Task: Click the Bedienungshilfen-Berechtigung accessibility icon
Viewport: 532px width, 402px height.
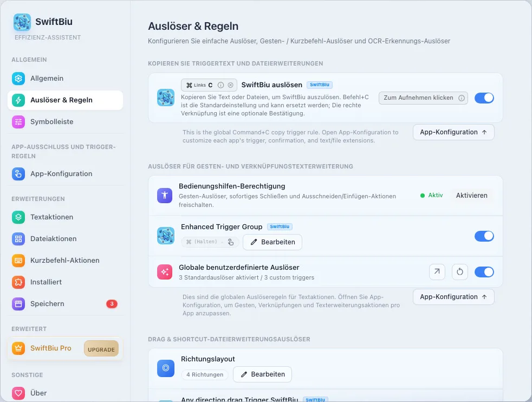Action: coord(165,196)
